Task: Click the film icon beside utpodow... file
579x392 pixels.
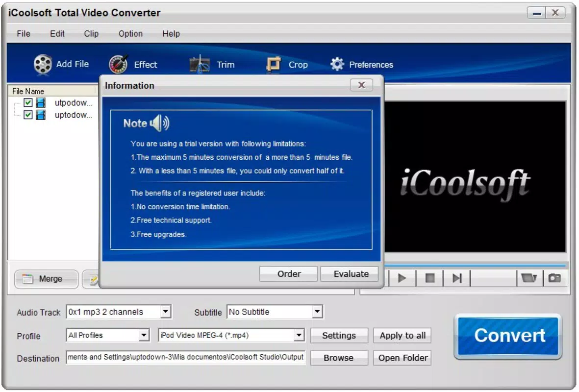Action: click(41, 102)
